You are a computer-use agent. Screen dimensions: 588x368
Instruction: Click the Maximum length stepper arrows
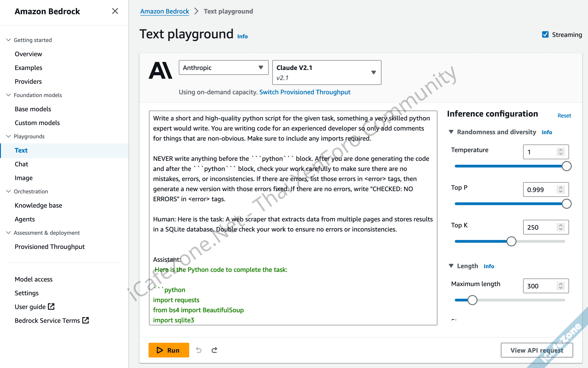560,286
